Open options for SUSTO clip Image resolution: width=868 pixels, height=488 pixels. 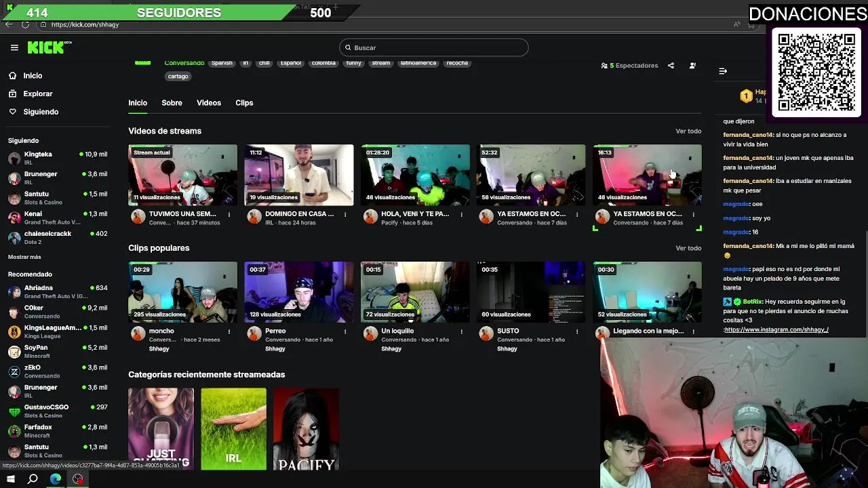tap(577, 332)
